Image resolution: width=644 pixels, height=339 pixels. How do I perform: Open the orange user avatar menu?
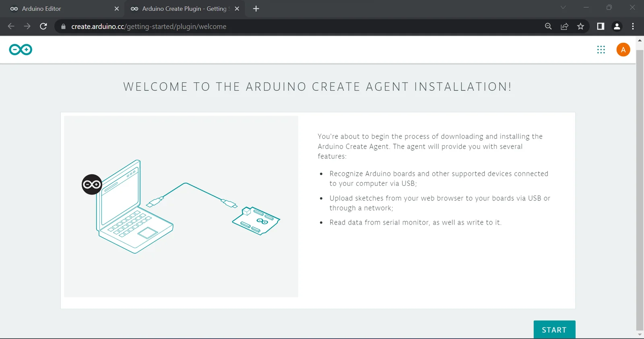[623, 50]
